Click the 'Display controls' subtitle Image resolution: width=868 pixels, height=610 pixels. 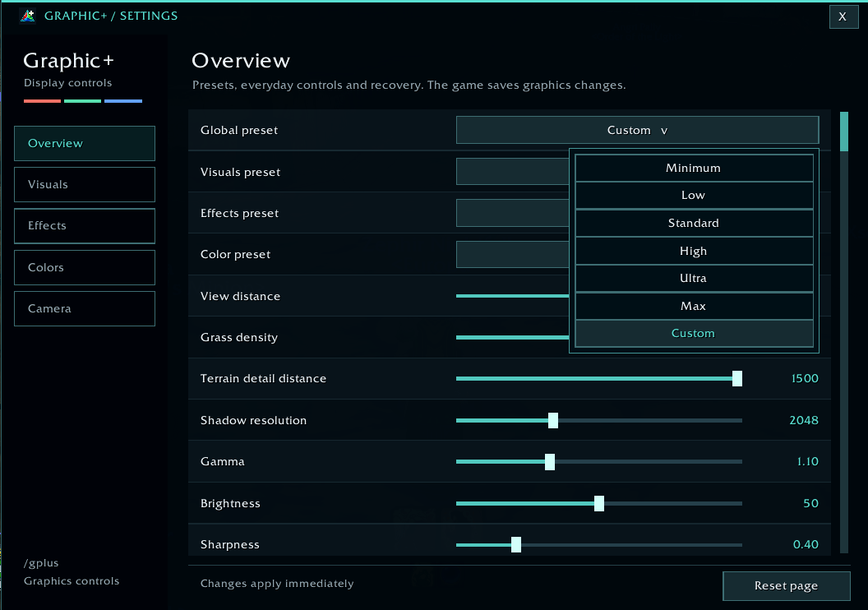pyautogui.click(x=67, y=83)
